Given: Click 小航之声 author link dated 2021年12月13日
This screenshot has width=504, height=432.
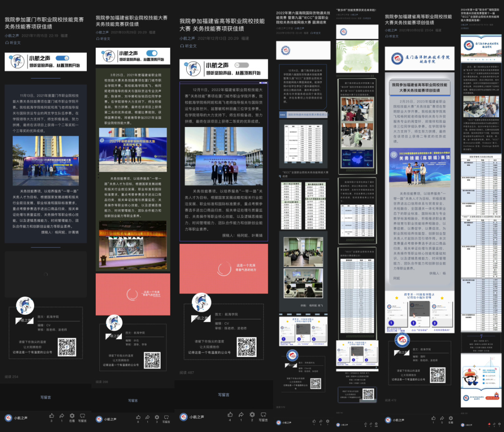Looking at the screenshot, I should [x=188, y=38].
